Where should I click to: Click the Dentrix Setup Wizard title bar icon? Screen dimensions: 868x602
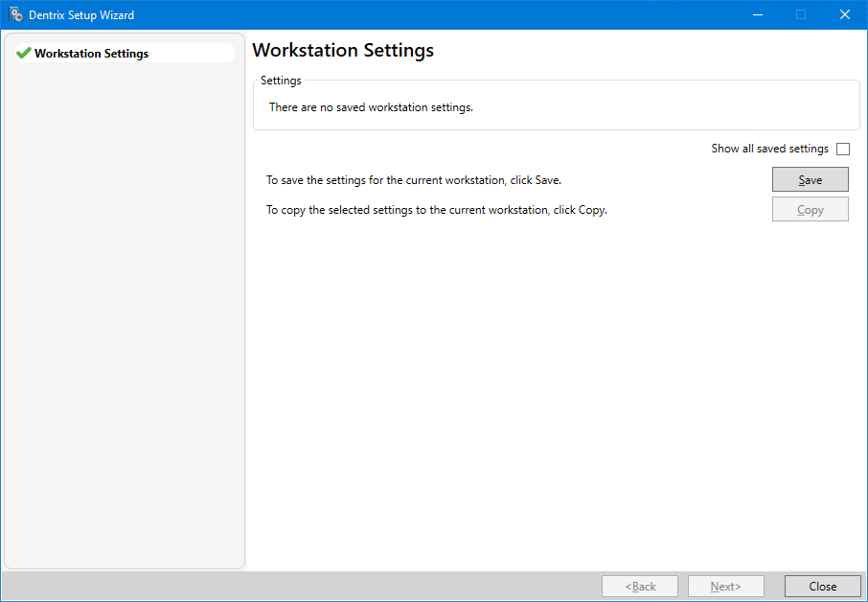coord(15,14)
